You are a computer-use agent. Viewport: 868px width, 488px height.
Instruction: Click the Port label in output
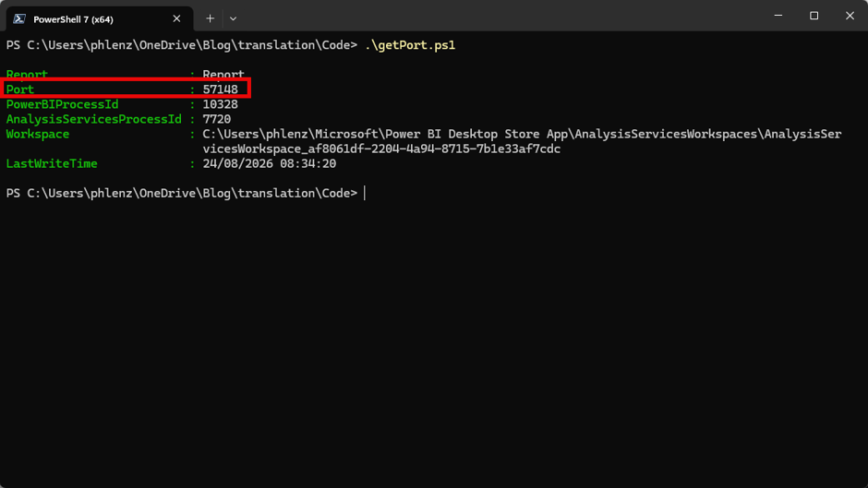point(20,89)
